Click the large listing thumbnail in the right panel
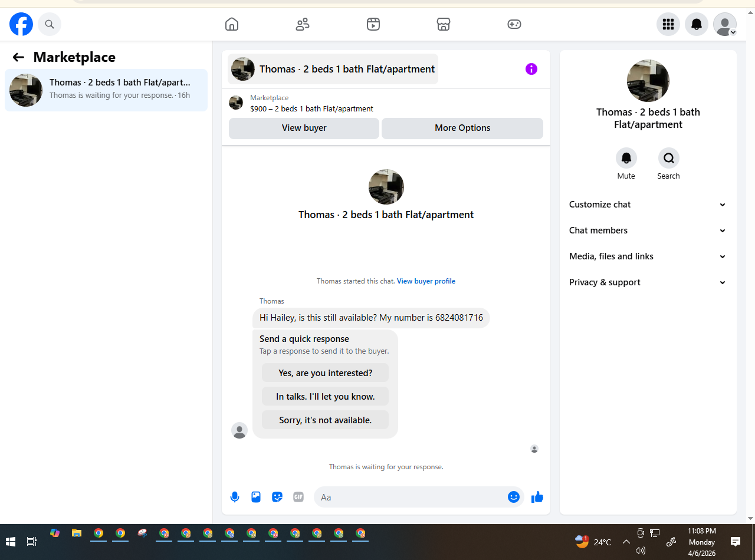The height and width of the screenshot is (560, 755). 648,81
